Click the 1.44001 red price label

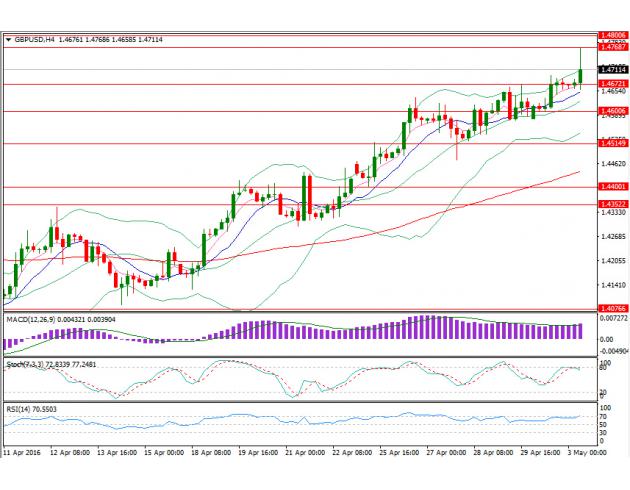click(x=611, y=187)
